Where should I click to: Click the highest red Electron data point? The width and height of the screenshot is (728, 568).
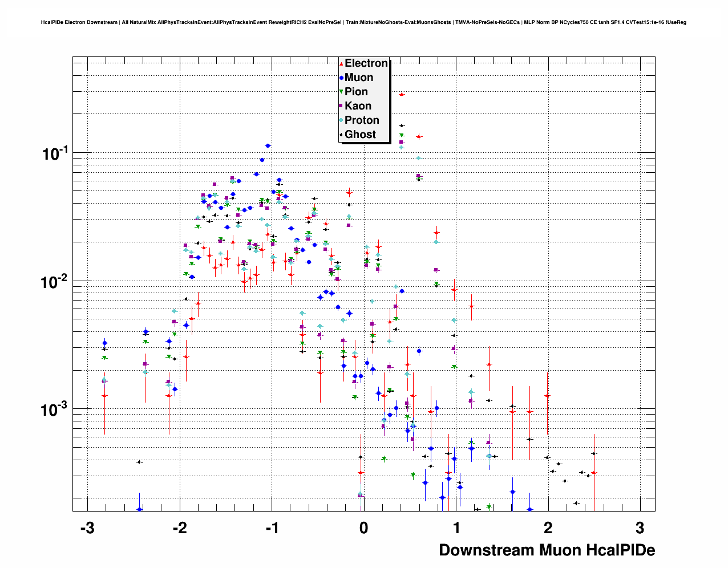[402, 95]
